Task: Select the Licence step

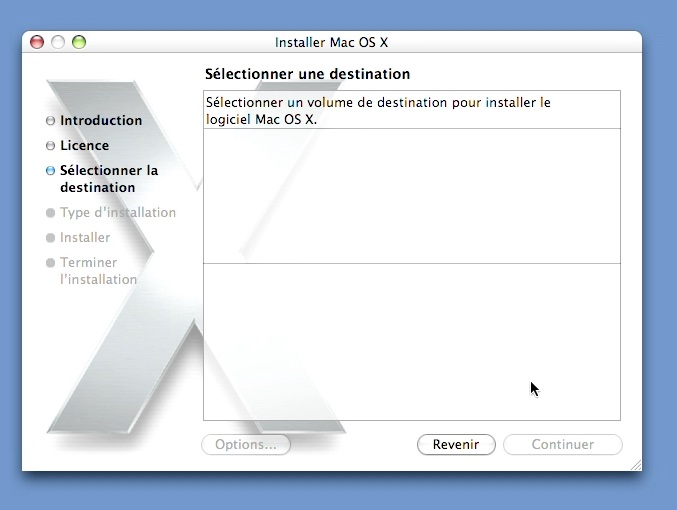Action: click(85, 146)
